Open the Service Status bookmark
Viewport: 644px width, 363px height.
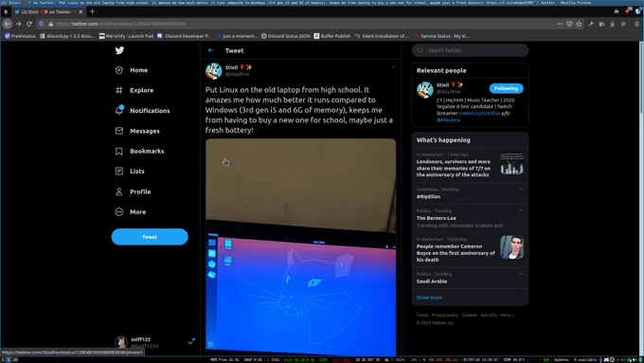pos(441,36)
